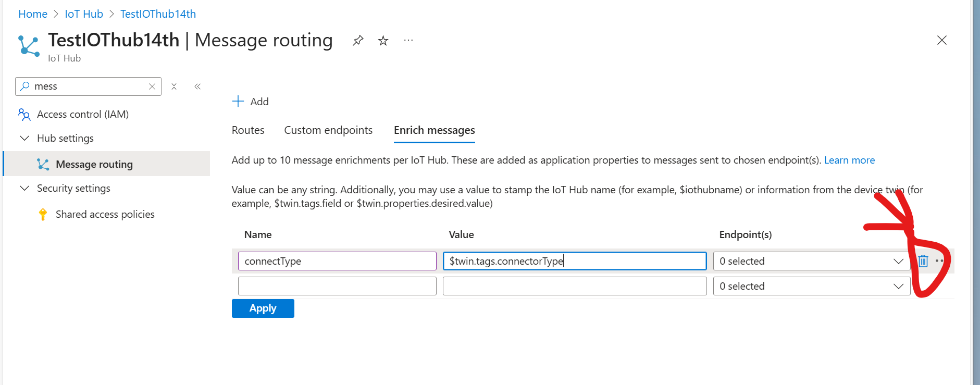The image size is (980, 385).
Task: Open Message routing menu item
Action: point(107,164)
